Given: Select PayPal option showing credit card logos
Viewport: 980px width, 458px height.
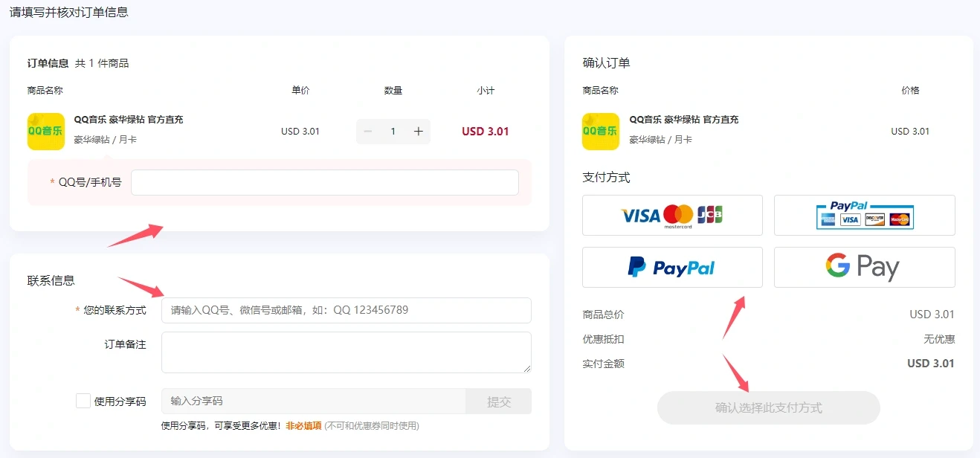Looking at the screenshot, I should coord(864,216).
